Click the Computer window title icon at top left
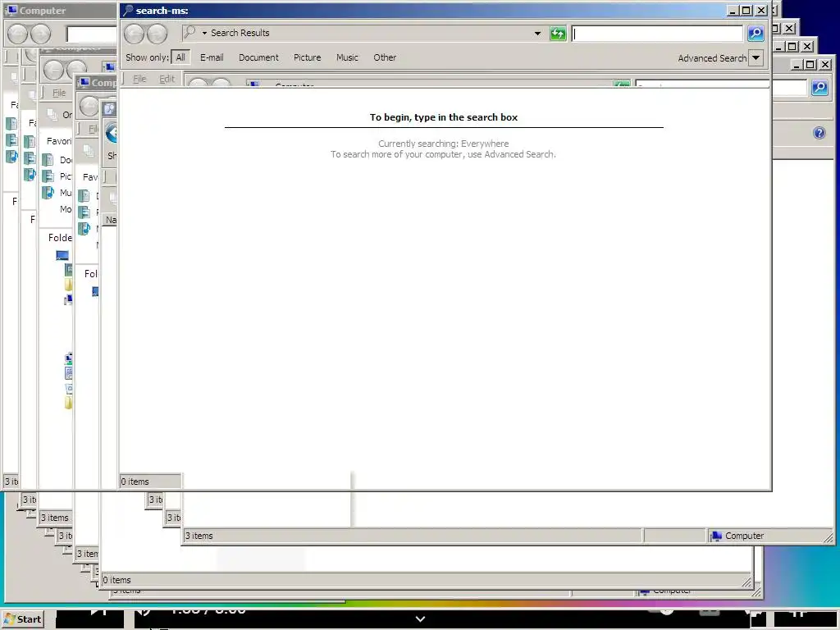 pos(11,10)
